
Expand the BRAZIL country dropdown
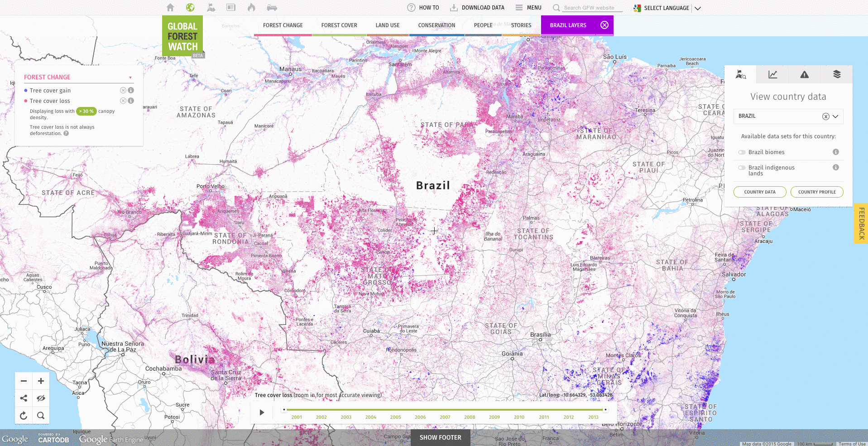835,116
